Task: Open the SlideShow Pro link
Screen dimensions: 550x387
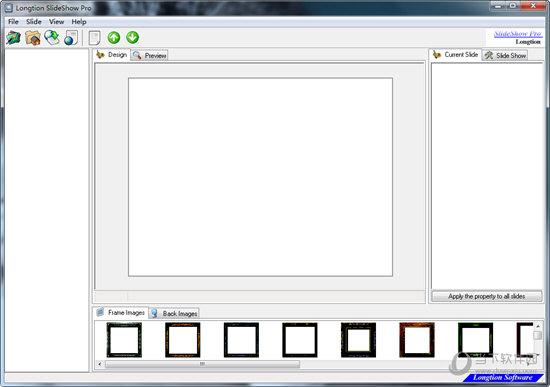Action: click(518, 34)
